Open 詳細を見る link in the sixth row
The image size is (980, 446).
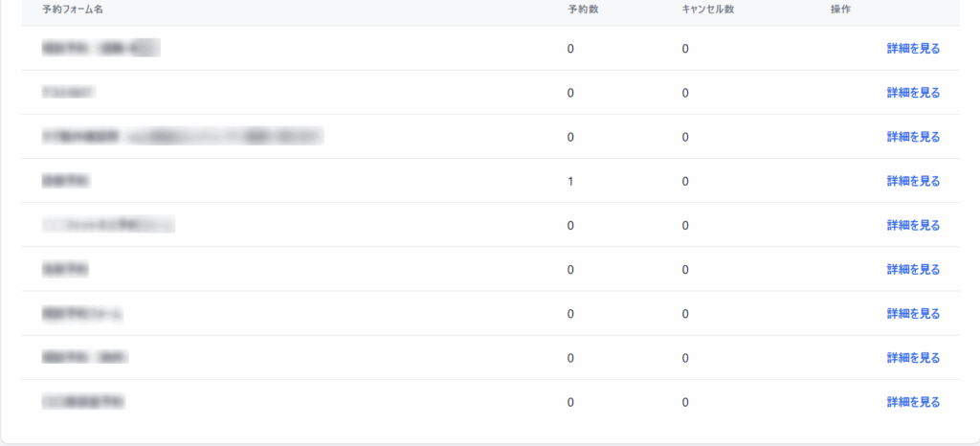913,270
